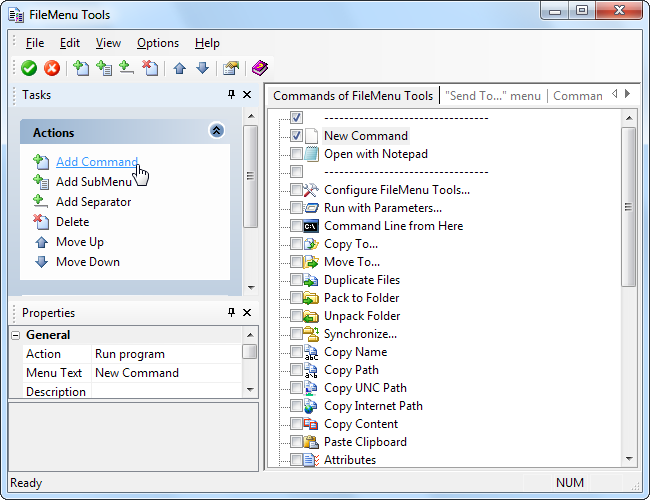
Task: Click the icon beside Unpack Folder
Action: [x=311, y=316]
